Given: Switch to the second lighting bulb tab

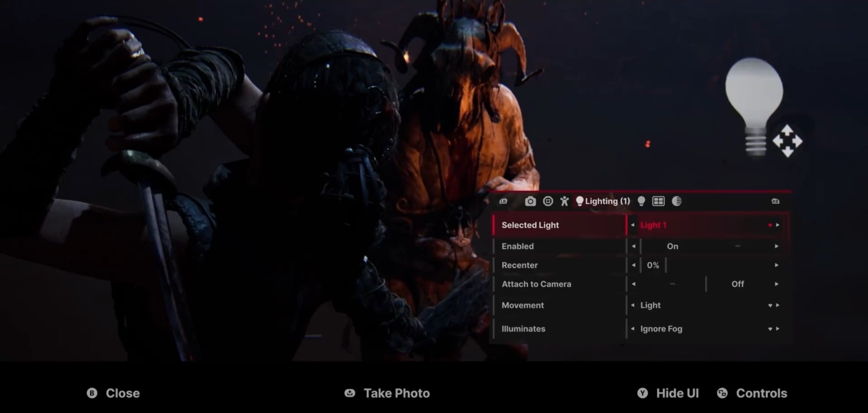Looking at the screenshot, I should [x=641, y=201].
